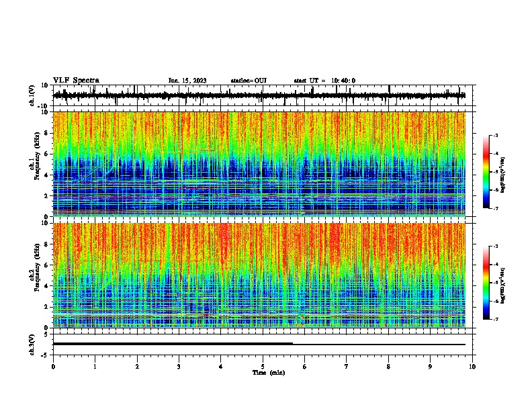
Task: Click the "5" tick on ch.3(V) axis
Action: click(46, 334)
